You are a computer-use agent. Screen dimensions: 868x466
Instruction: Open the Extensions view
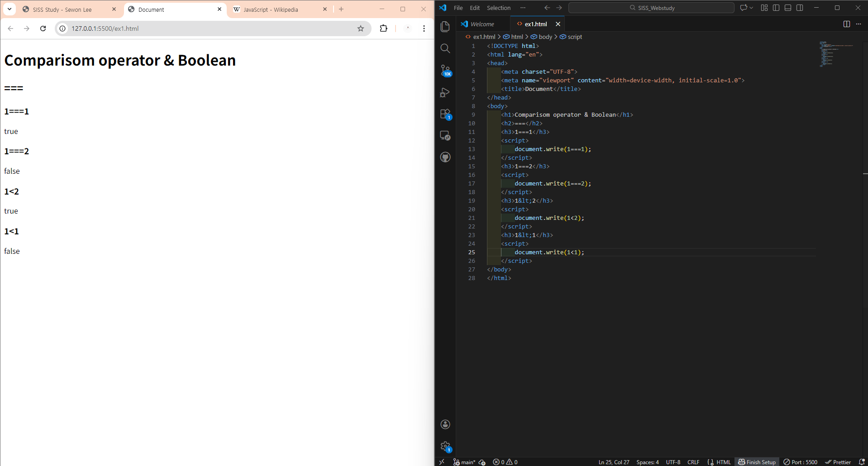[445, 114]
